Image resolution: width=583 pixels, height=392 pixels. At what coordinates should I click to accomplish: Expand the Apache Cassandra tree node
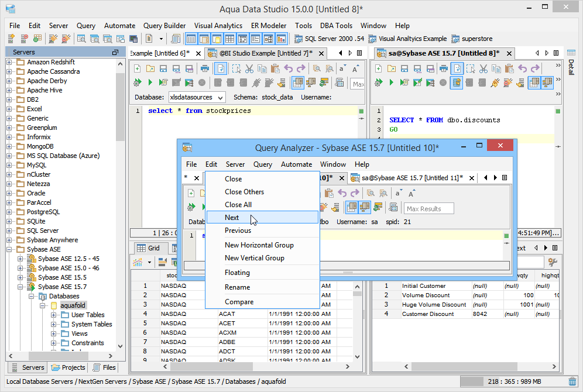9,71
